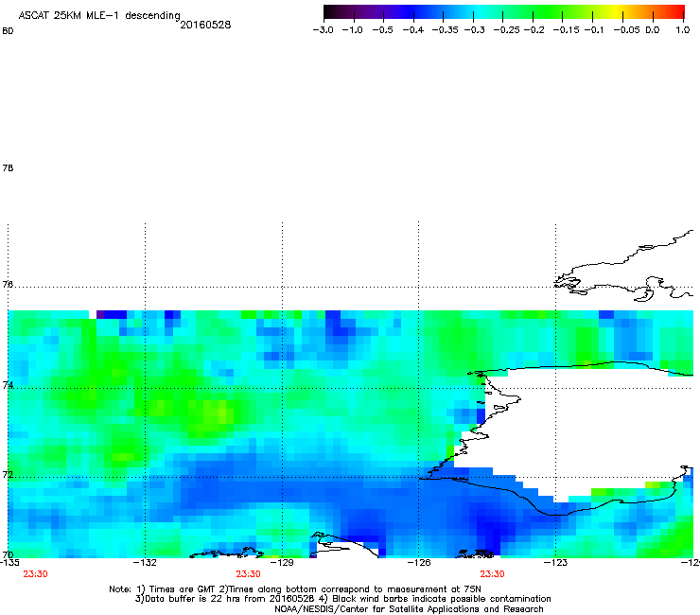Click the longitude label -132
700x615 pixels.
pyautogui.click(x=145, y=562)
